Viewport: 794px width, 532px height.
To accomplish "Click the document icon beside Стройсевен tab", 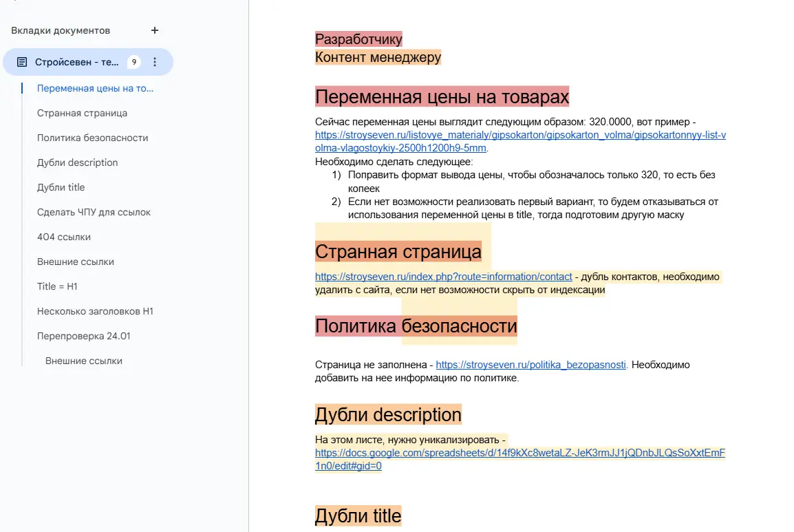I will tap(22, 62).
